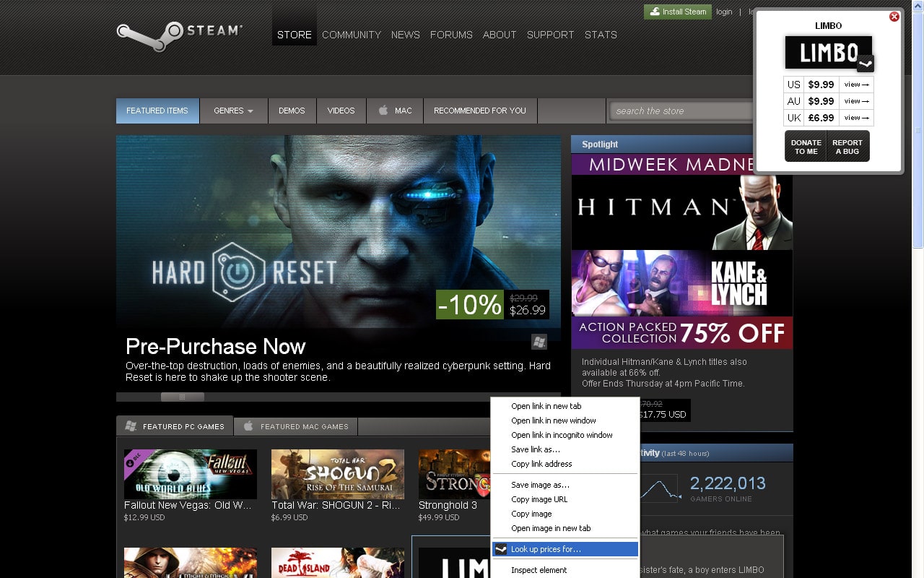
Task: Choose Save image as…
Action: pyautogui.click(x=565, y=485)
